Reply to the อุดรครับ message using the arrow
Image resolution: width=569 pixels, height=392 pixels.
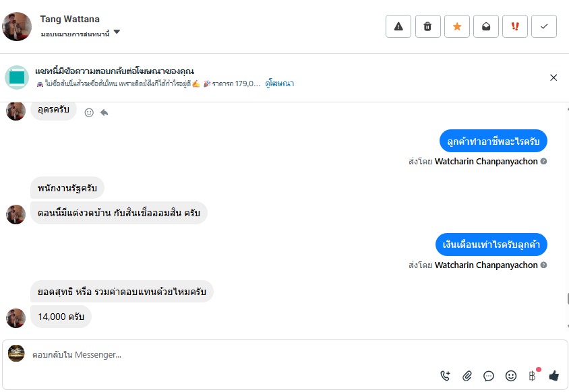coord(104,112)
